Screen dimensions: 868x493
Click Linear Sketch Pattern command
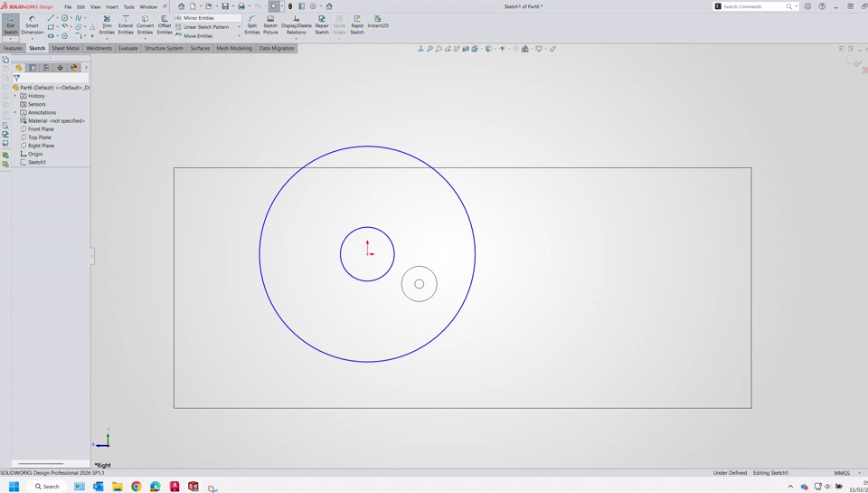(x=202, y=27)
